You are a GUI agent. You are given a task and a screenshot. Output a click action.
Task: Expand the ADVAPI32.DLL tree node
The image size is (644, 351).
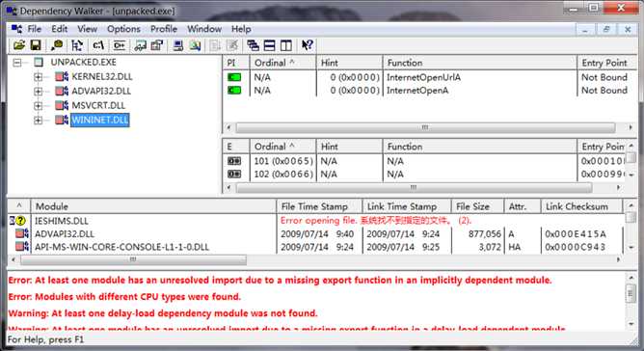click(38, 92)
